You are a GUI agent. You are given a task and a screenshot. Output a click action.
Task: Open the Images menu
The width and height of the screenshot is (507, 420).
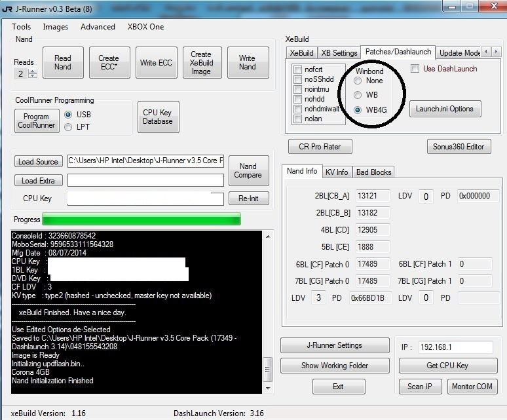tap(55, 27)
